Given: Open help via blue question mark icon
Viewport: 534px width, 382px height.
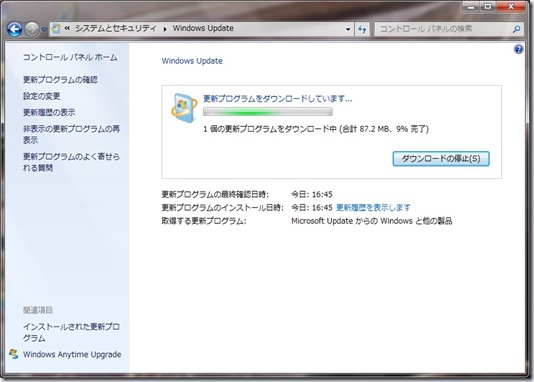Looking at the screenshot, I should coord(518,49).
